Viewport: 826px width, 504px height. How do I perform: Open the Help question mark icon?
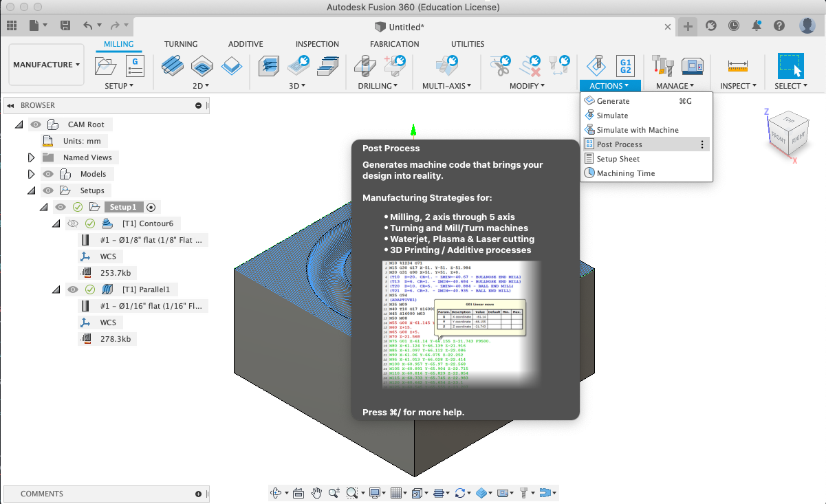pos(779,25)
